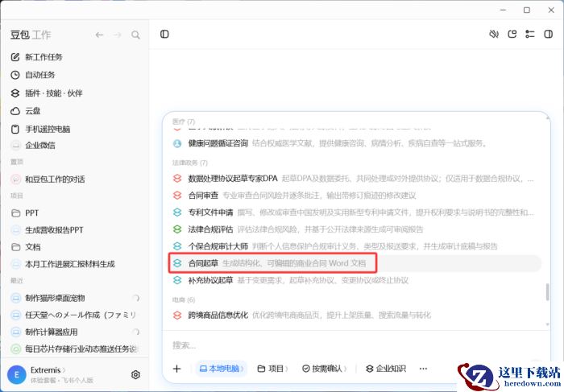Click 企业知识 button
The image size is (564, 392).
pyautogui.click(x=386, y=369)
